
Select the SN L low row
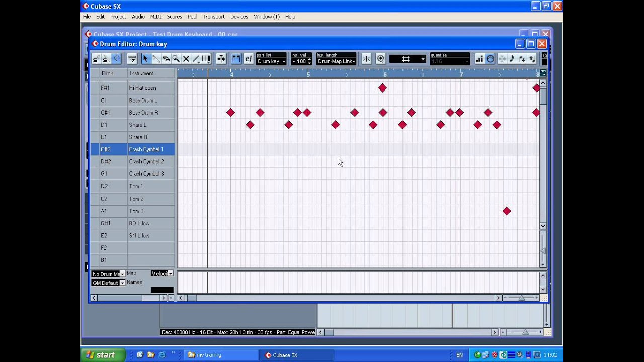[133, 235]
